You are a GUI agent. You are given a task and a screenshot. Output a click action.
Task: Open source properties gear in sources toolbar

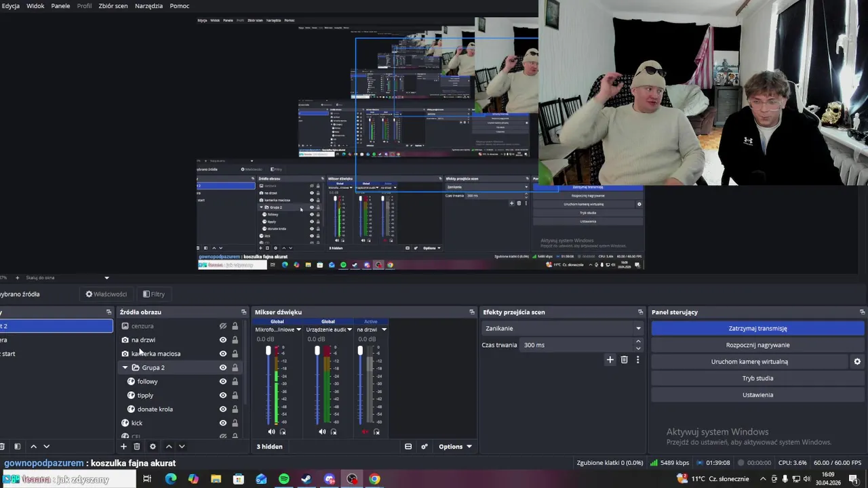[x=153, y=447]
